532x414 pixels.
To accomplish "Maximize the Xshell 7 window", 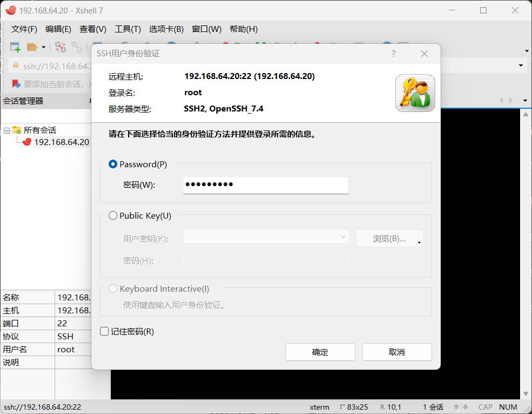I will tap(483, 10).
